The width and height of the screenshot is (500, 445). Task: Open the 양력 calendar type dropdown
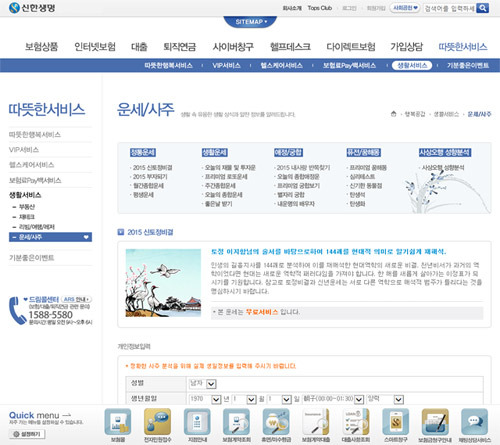385,399
